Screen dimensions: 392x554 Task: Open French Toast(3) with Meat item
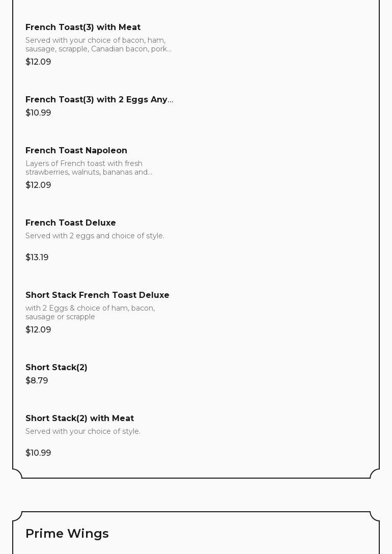pos(83,27)
